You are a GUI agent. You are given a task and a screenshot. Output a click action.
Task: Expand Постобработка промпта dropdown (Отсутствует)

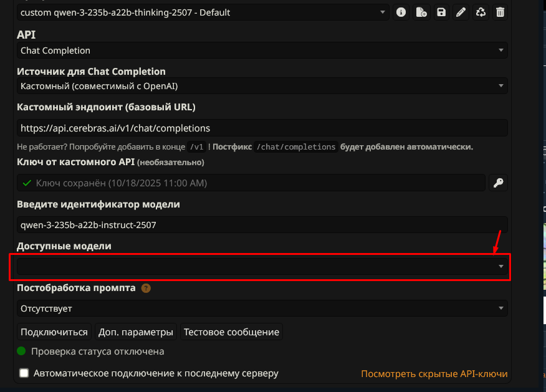point(262,308)
